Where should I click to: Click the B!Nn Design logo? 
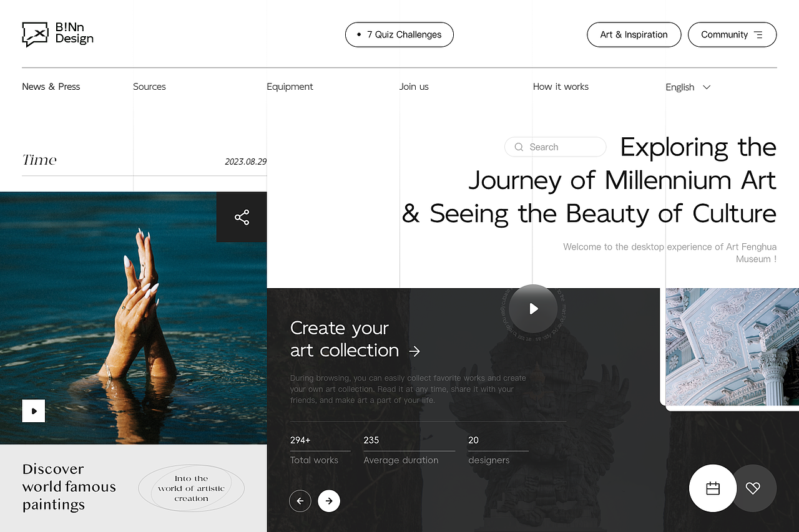pyautogui.click(x=57, y=34)
